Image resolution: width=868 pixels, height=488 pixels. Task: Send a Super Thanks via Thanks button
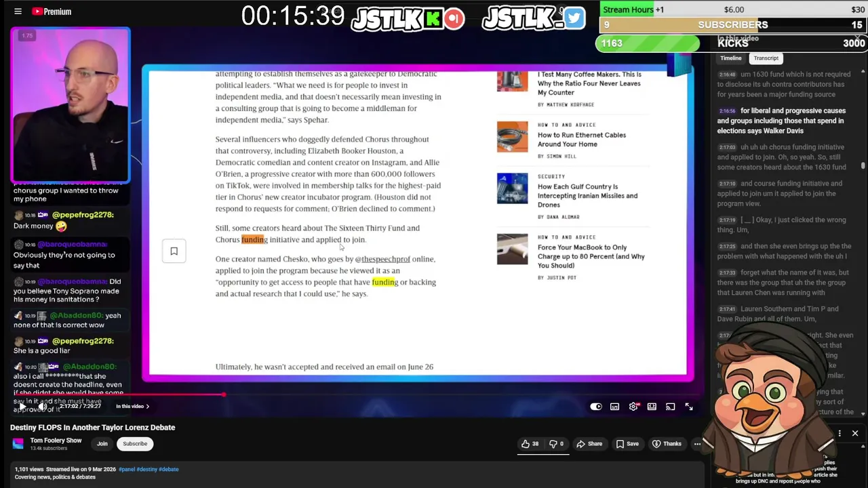pos(667,444)
